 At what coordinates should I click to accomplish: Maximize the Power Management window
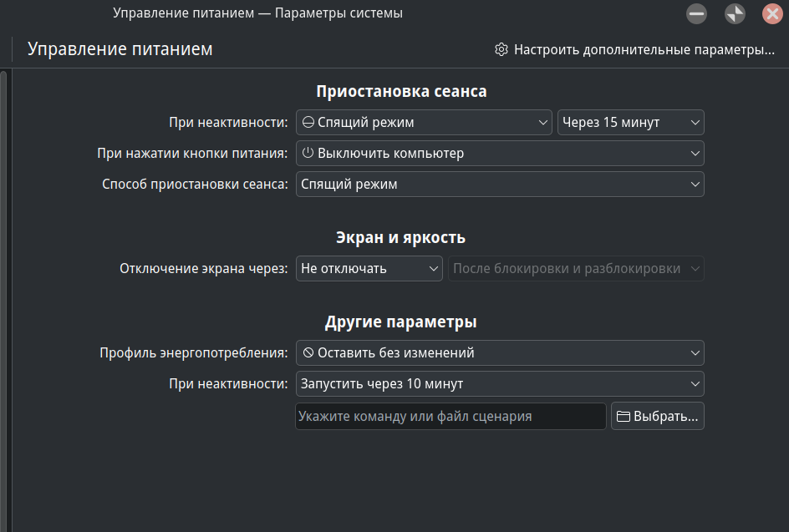tap(735, 13)
